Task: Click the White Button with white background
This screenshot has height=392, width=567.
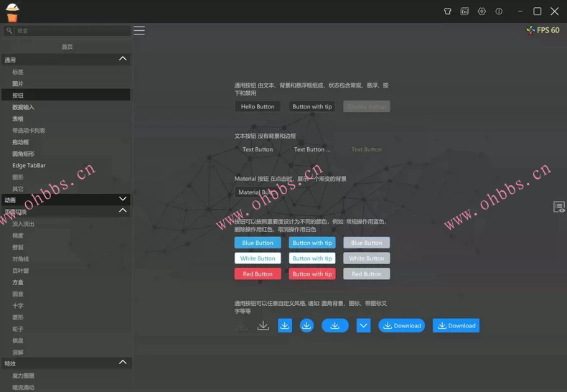Action: (258, 258)
